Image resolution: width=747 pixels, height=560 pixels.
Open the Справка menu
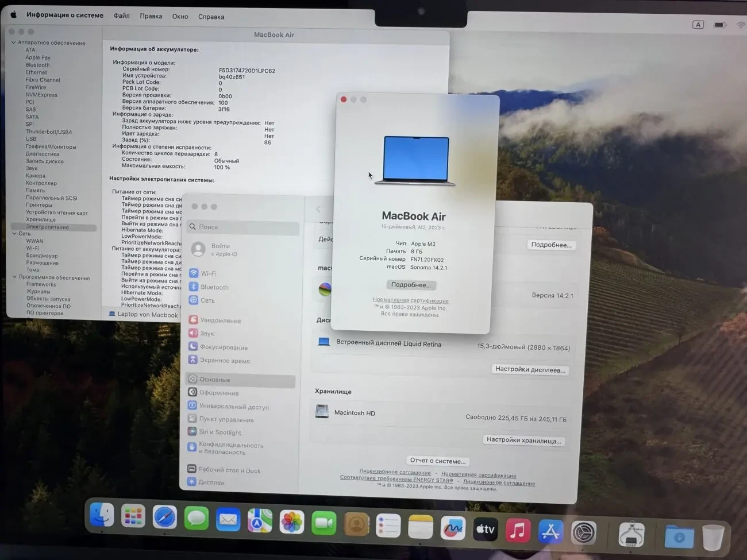point(210,16)
